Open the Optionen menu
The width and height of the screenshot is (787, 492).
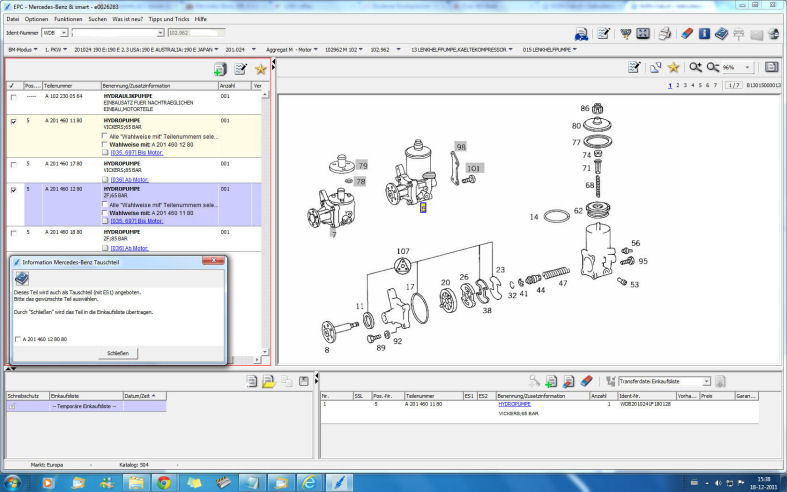(37, 19)
